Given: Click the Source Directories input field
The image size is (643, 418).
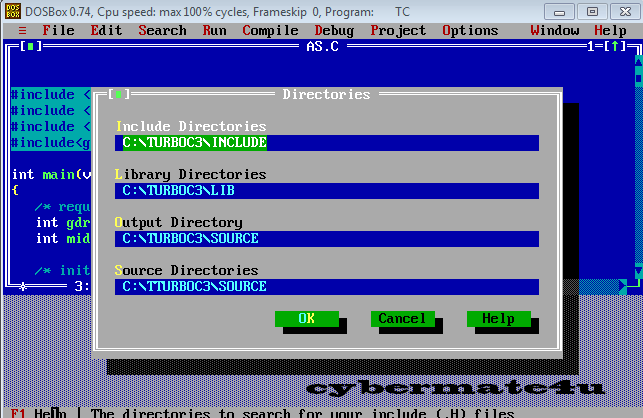Looking at the screenshot, I should [x=327, y=287].
